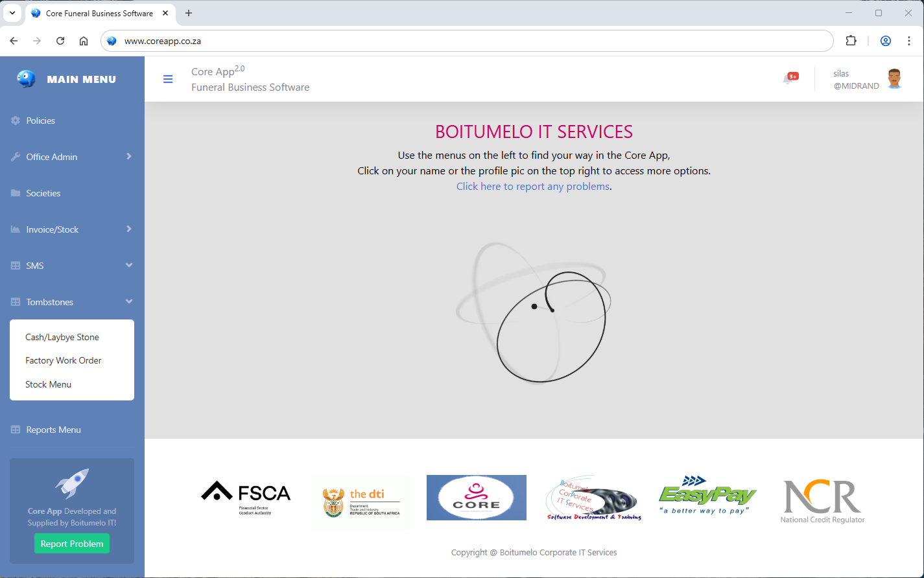Open the browser extensions puzzle icon
The width and height of the screenshot is (924, 578).
coord(851,41)
